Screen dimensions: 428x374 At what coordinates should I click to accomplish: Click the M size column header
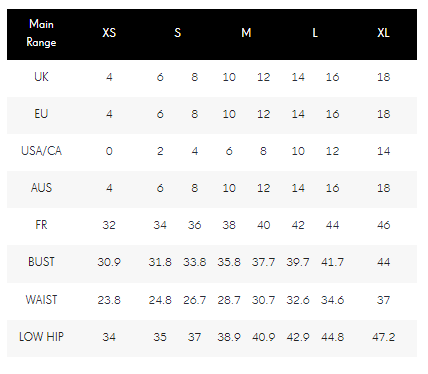tap(246, 33)
